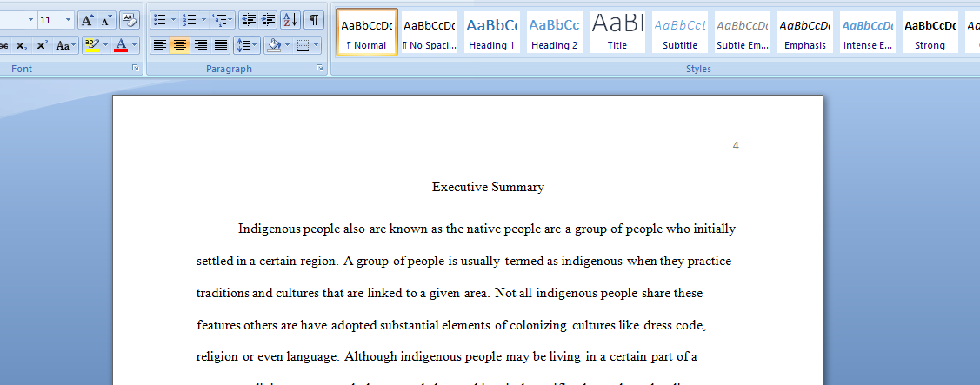Open the borders dropdown arrow
The width and height of the screenshot is (980, 385).
coord(317,45)
